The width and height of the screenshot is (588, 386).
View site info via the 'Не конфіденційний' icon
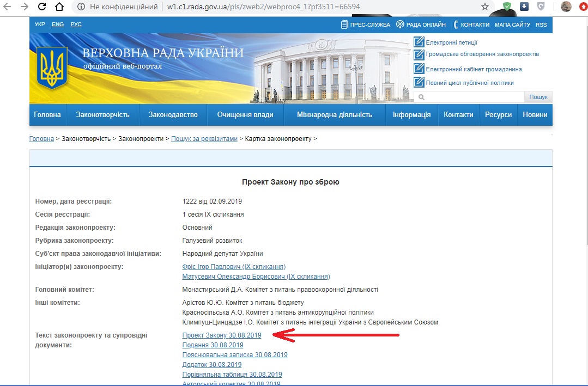[x=81, y=7]
